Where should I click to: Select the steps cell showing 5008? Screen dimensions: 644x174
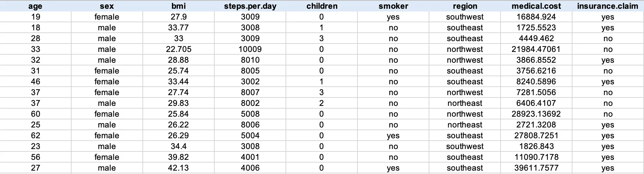(x=250, y=114)
